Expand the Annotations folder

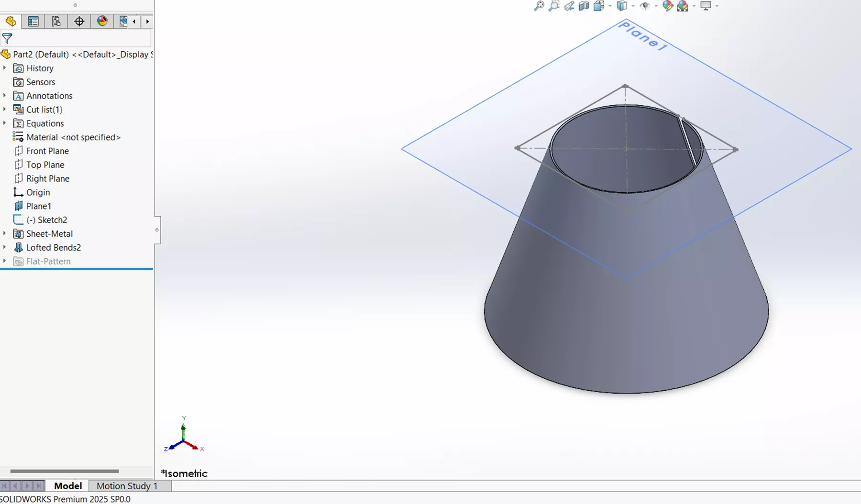coord(5,96)
